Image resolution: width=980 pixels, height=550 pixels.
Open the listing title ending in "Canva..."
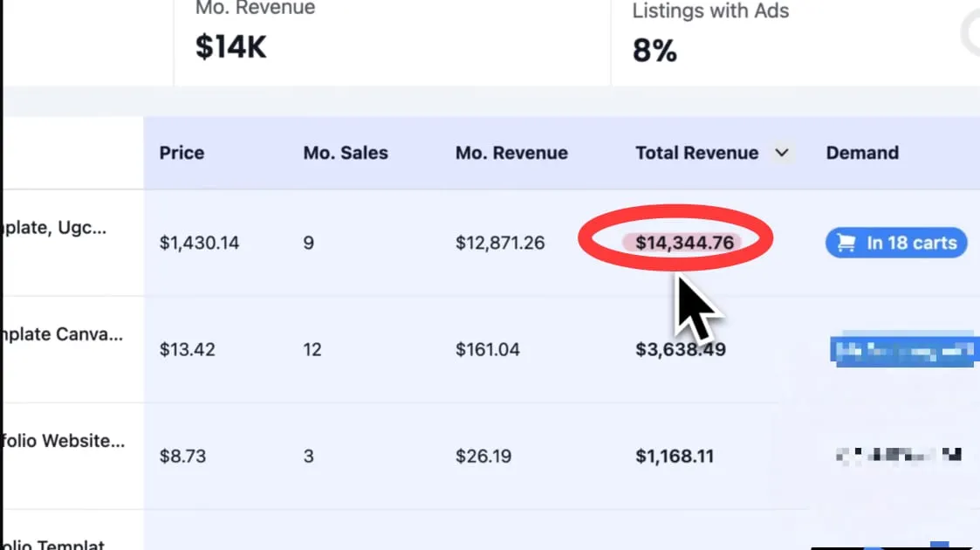pos(61,334)
